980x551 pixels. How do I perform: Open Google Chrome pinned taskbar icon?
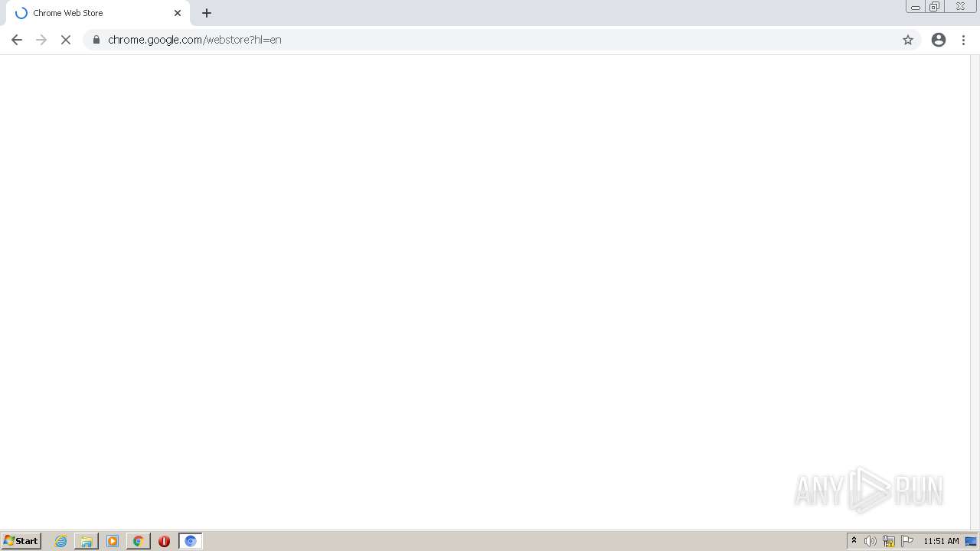click(138, 541)
